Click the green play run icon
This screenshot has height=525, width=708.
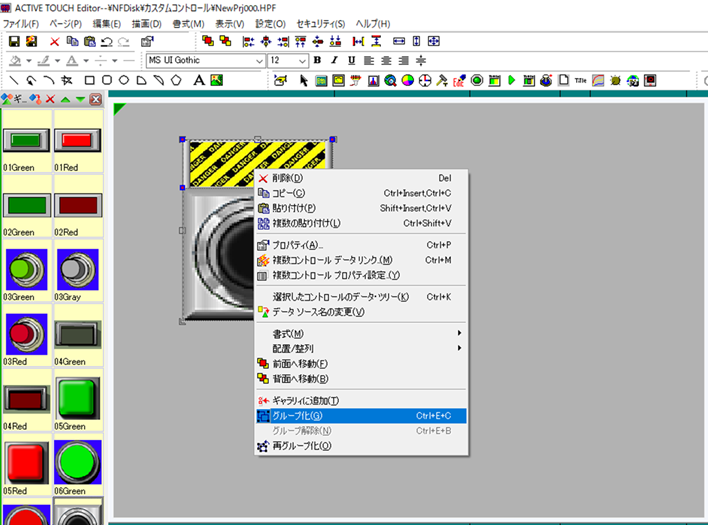(511, 80)
